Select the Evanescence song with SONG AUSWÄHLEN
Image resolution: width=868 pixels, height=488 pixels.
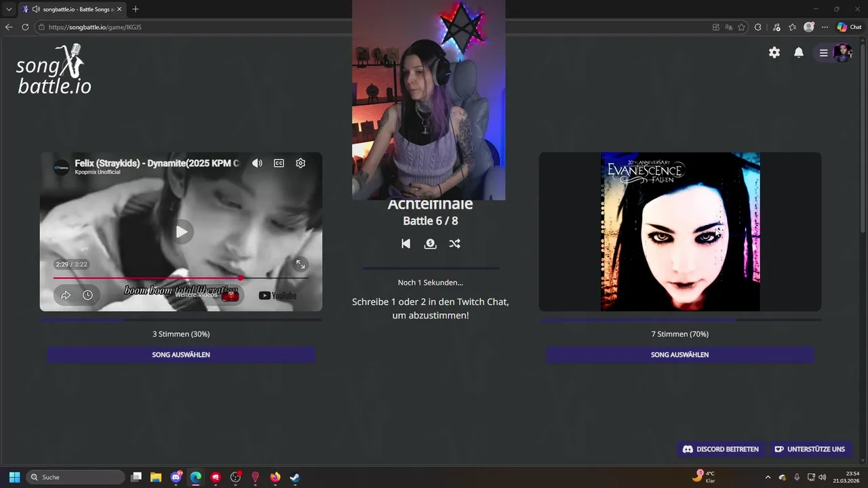[679, 354]
